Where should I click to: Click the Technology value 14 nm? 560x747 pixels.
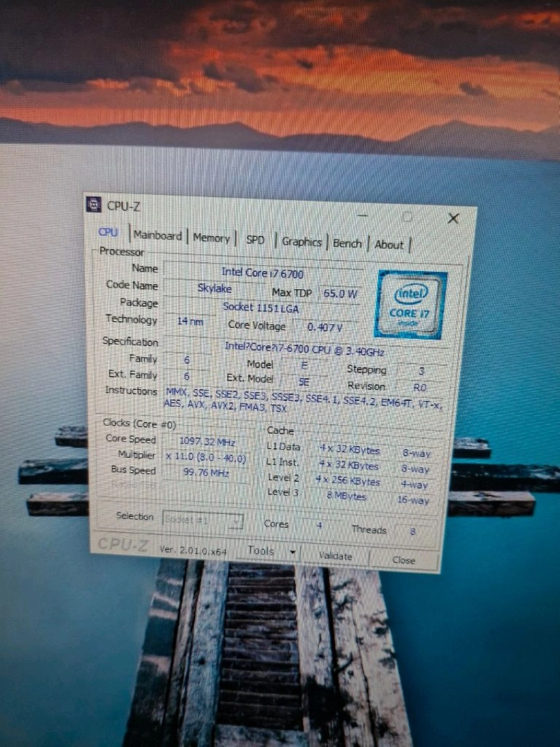pos(190,321)
